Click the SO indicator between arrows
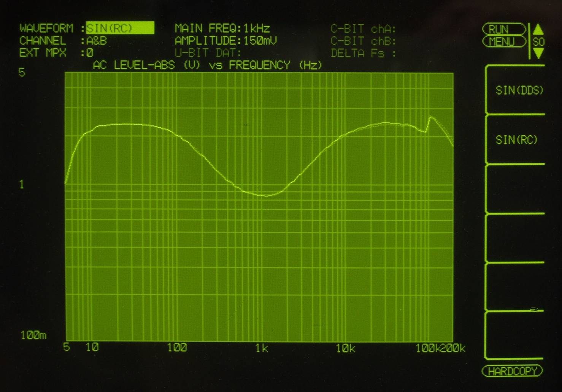 pos(538,41)
